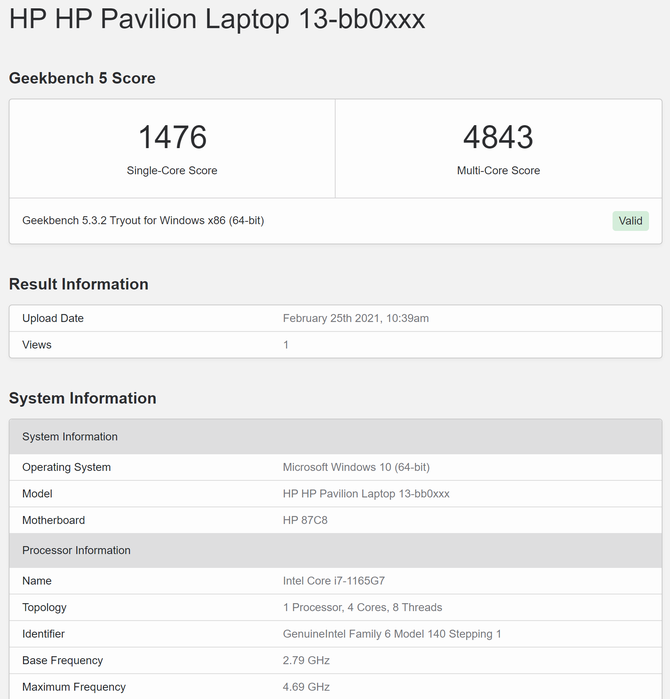Click the Model value in the system table

[x=366, y=494]
